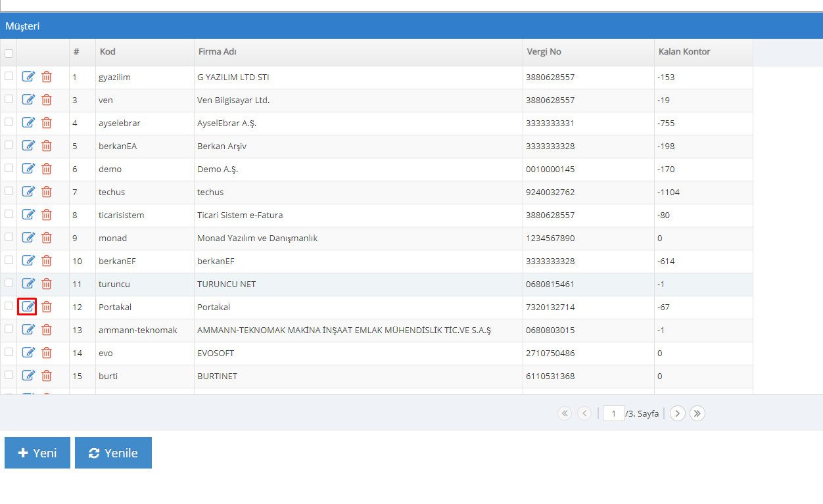This screenshot has width=823, height=504.
Task: Delete the EVOSOFT customer row
Action: click(x=47, y=353)
